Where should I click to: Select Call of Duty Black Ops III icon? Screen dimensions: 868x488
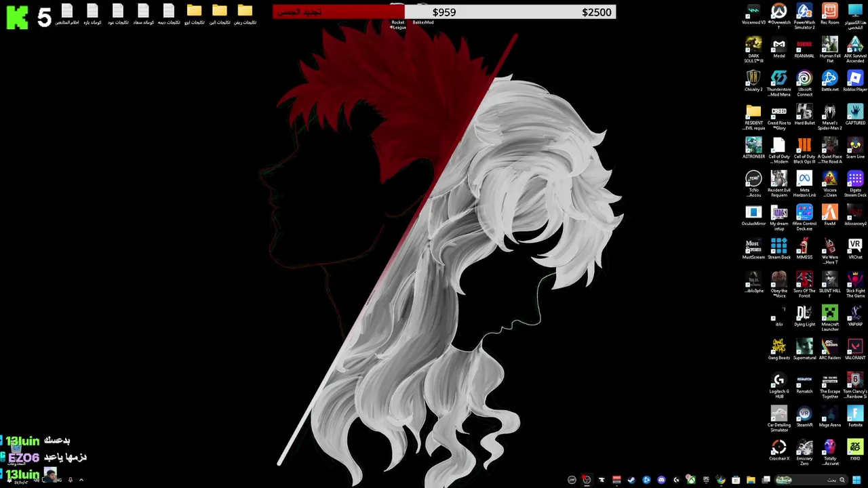(804, 149)
